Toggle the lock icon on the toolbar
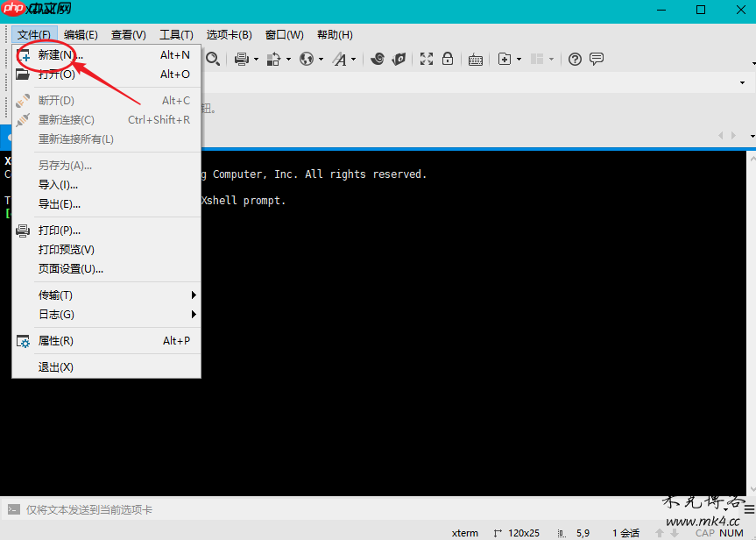756x540 pixels. tap(447, 59)
